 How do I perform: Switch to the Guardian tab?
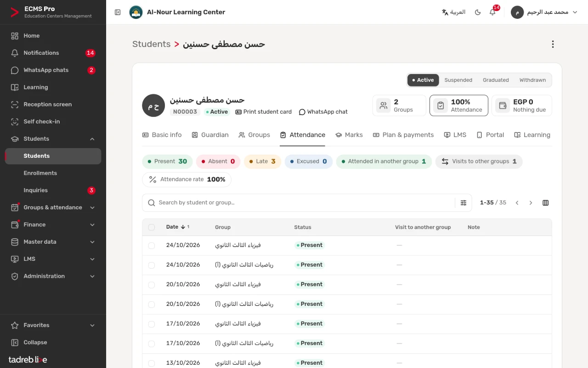pos(210,135)
